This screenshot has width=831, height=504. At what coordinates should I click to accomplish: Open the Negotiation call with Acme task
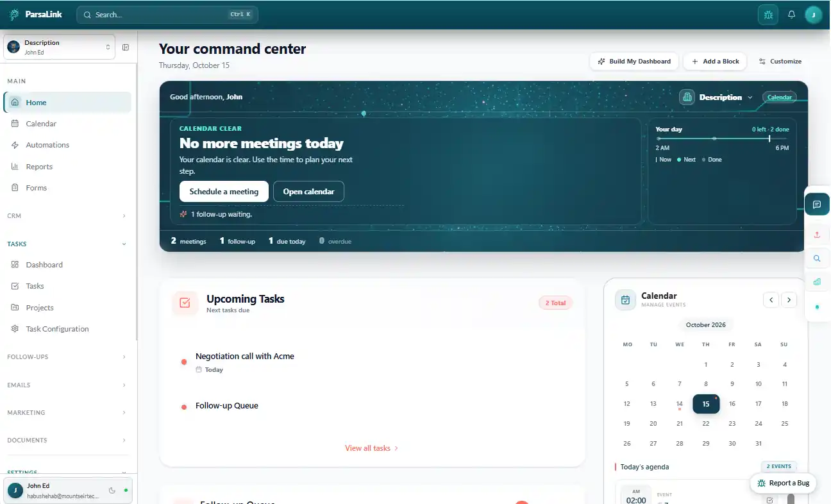click(x=245, y=357)
